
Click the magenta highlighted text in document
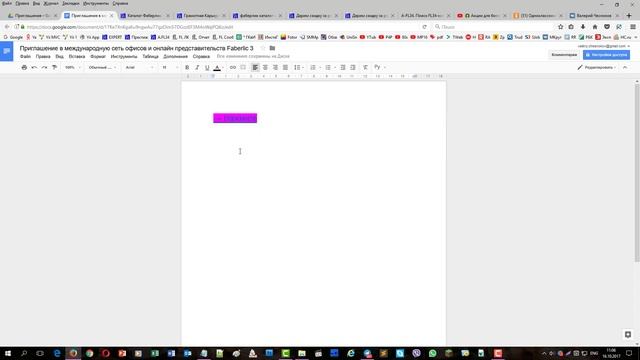click(235, 118)
